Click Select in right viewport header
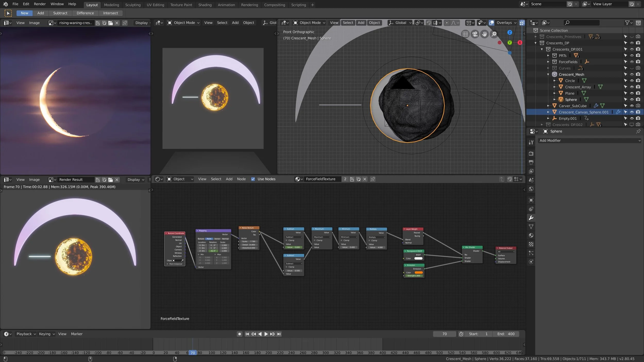 click(x=348, y=23)
